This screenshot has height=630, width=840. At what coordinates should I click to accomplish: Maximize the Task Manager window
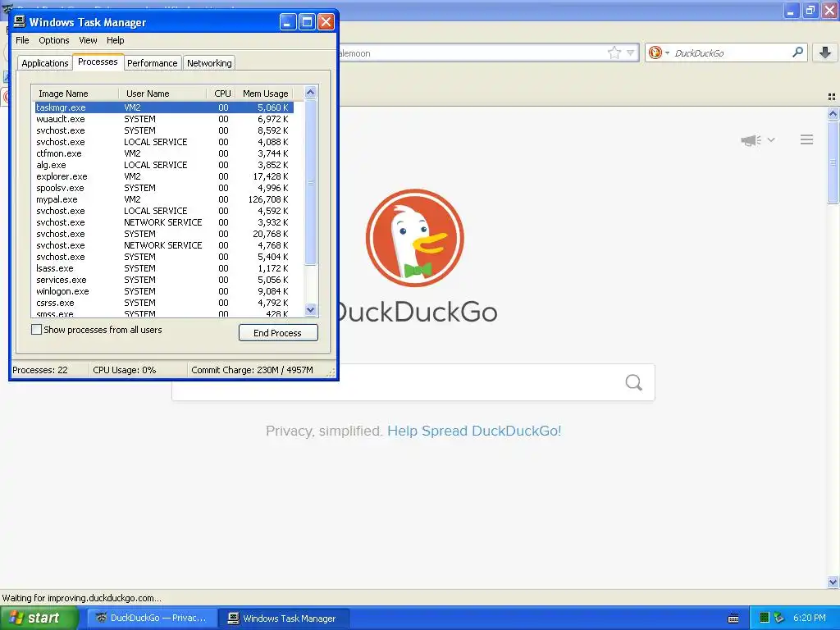pos(307,22)
